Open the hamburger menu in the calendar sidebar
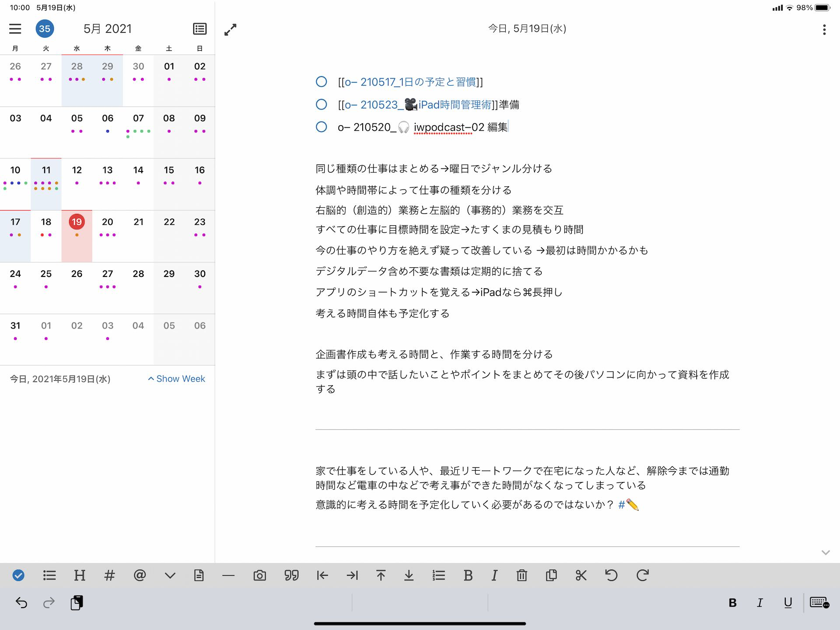This screenshot has height=630, width=840. (15, 29)
